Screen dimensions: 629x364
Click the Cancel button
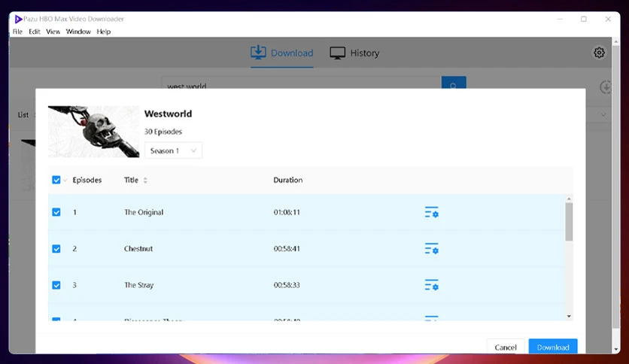point(506,347)
